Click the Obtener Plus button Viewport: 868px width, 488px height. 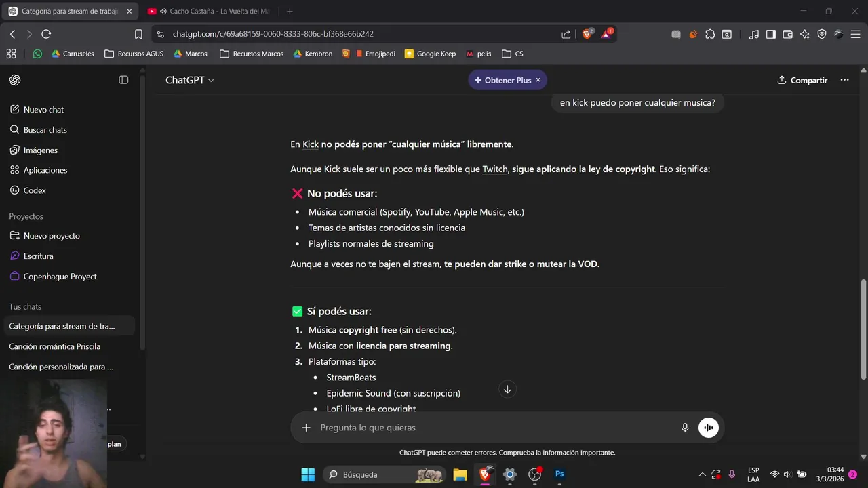coord(502,80)
